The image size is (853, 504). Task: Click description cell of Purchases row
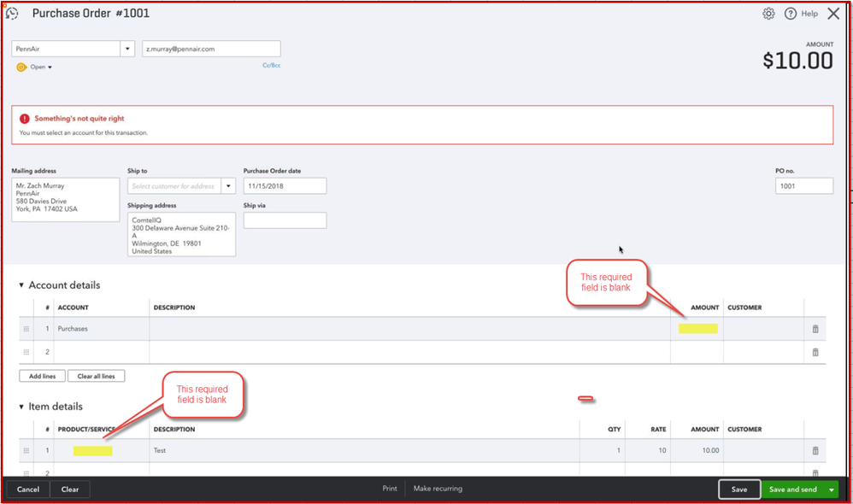click(410, 329)
